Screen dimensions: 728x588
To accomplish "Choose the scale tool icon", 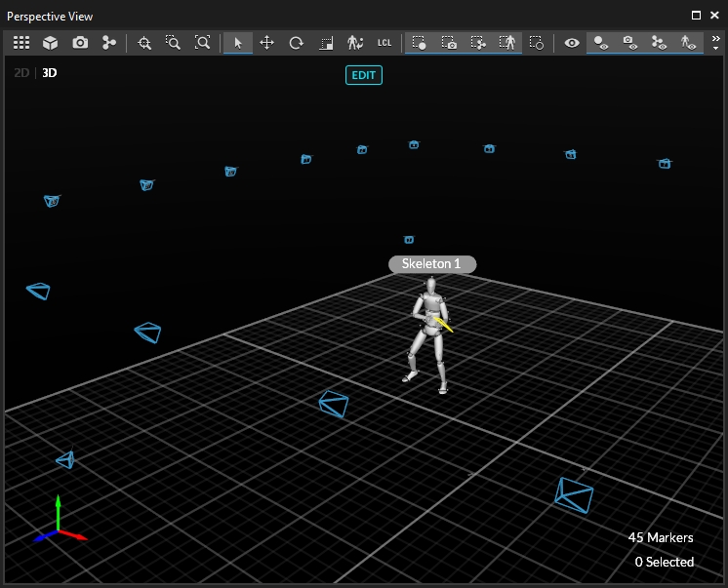I will click(x=327, y=43).
